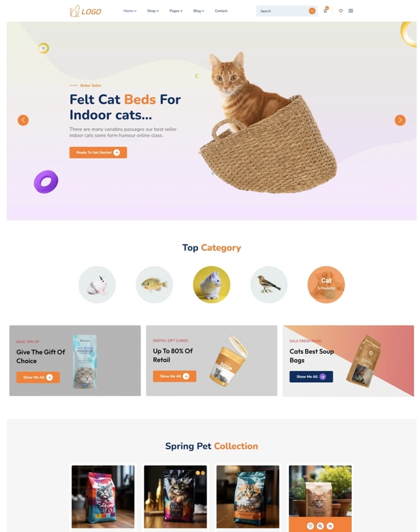Open the wishlist heart icon in header

click(341, 11)
